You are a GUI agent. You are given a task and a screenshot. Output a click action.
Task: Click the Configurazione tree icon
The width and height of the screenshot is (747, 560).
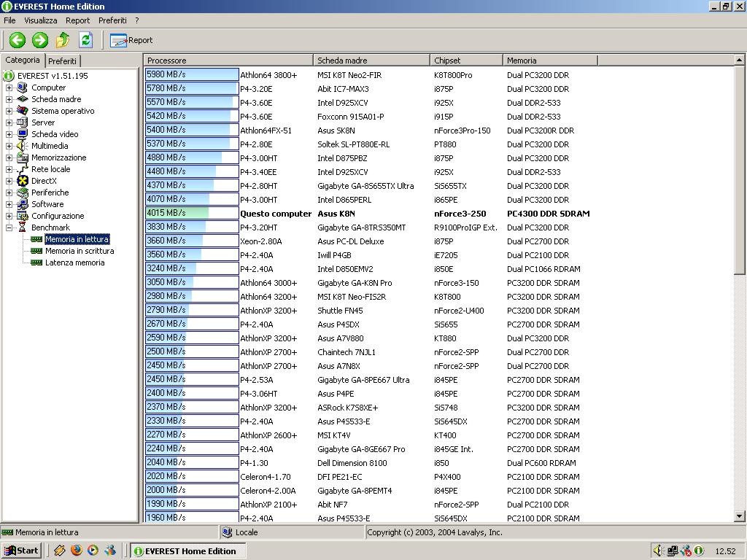pyautogui.click(x=23, y=216)
